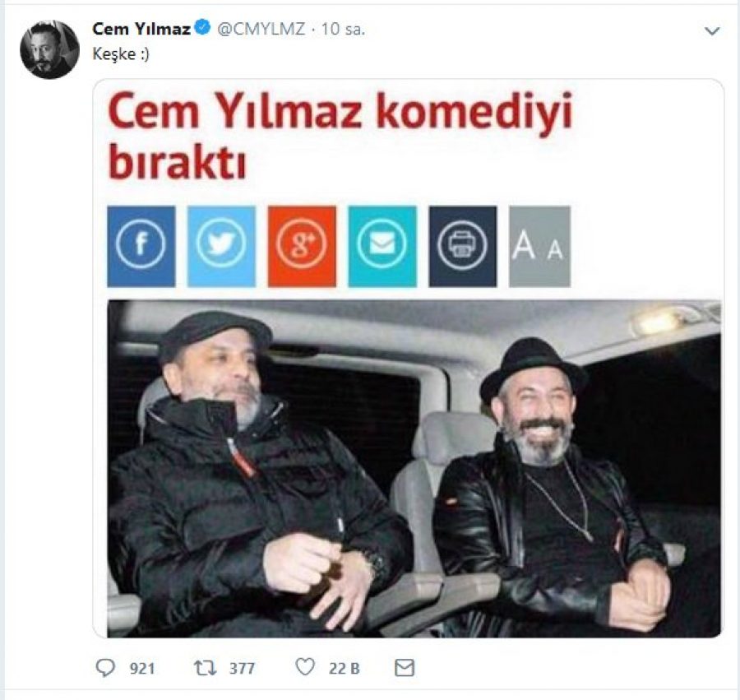The image size is (740, 700).
Task: Open the attached tweet image
Action: 408,359
